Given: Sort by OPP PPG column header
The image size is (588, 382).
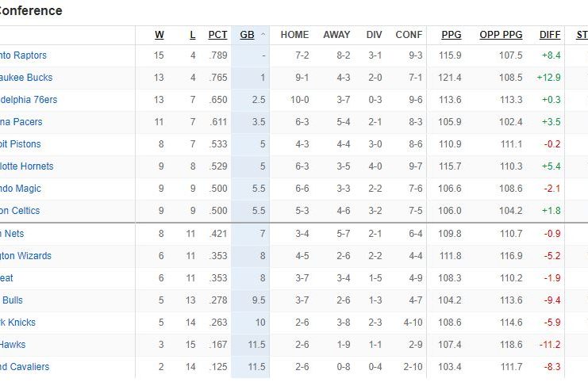Looking at the screenshot, I should (501, 35).
